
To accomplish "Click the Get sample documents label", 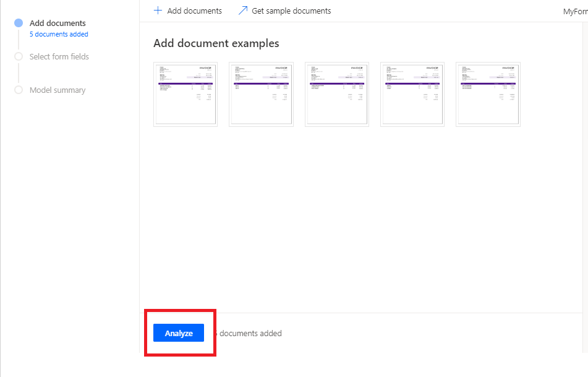I will (x=291, y=11).
